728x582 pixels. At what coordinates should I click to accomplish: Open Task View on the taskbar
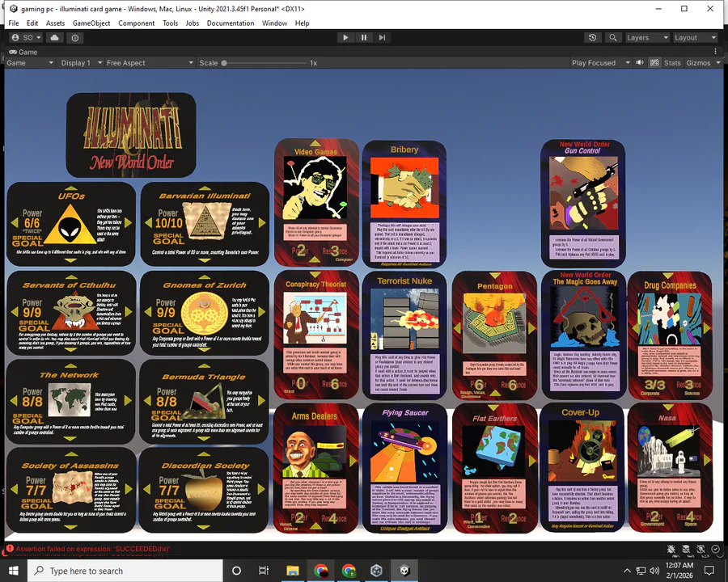click(264, 571)
